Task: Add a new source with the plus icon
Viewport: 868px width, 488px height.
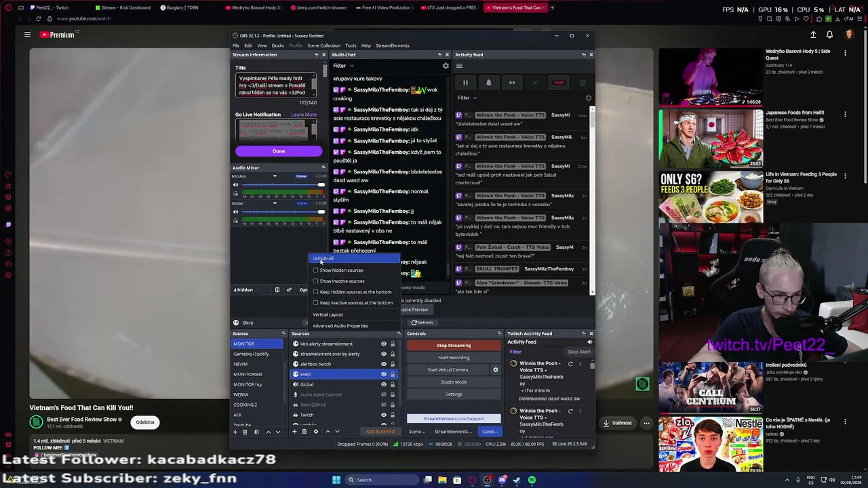Action: (294, 432)
